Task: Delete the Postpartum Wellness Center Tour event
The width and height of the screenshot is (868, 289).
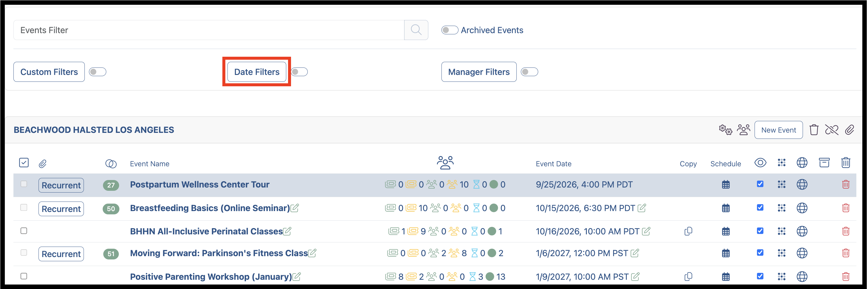Action: (845, 185)
